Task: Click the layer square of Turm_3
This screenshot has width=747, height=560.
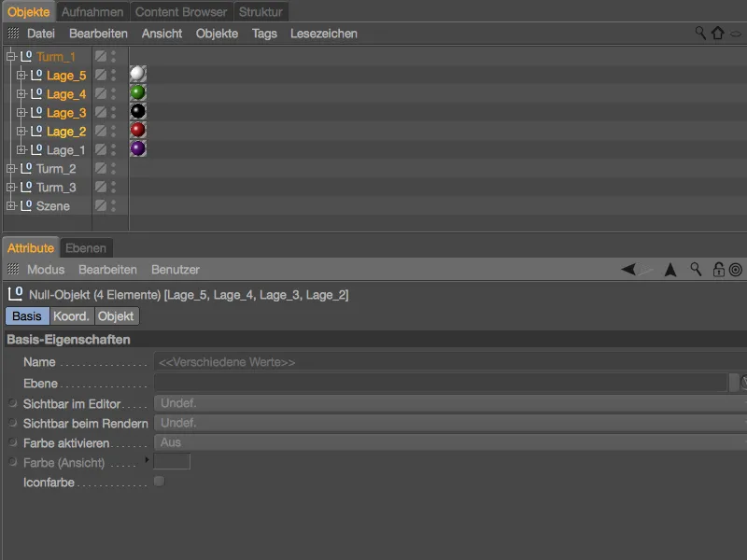Action: click(101, 188)
